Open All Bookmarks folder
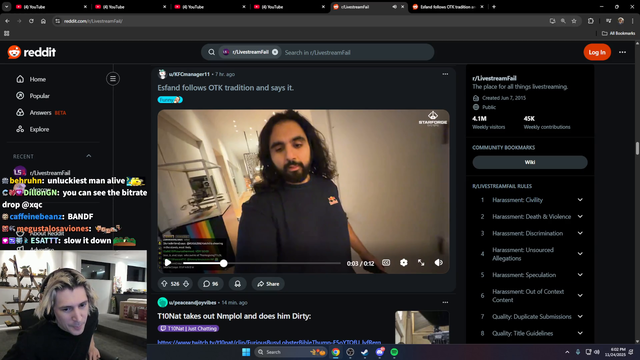 coord(618,33)
